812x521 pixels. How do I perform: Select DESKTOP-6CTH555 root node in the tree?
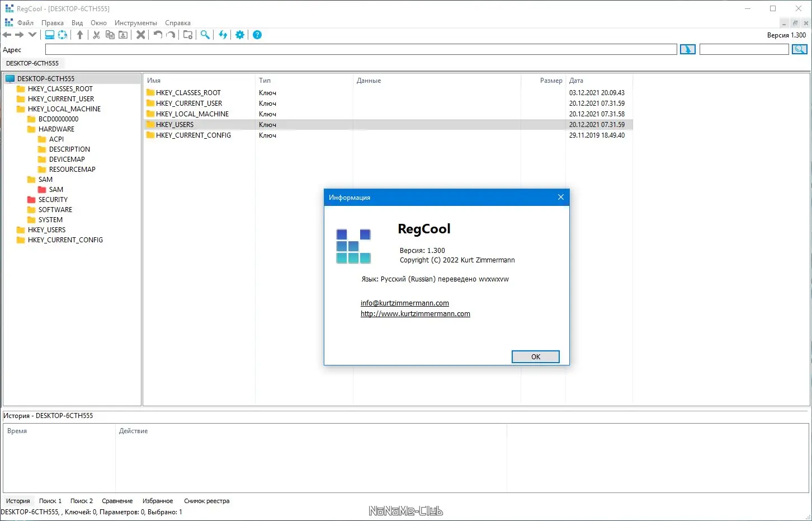tap(46, 79)
